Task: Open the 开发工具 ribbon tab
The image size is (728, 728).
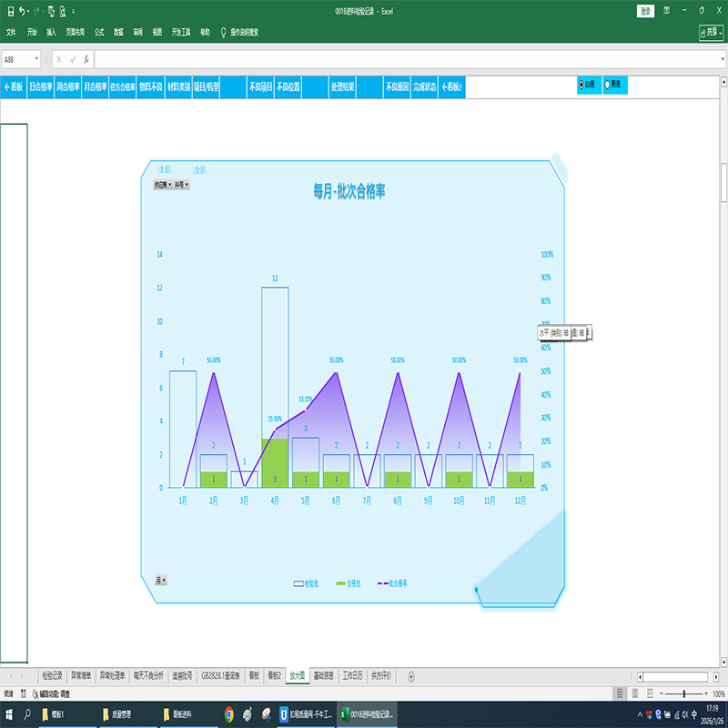Action: point(181,32)
